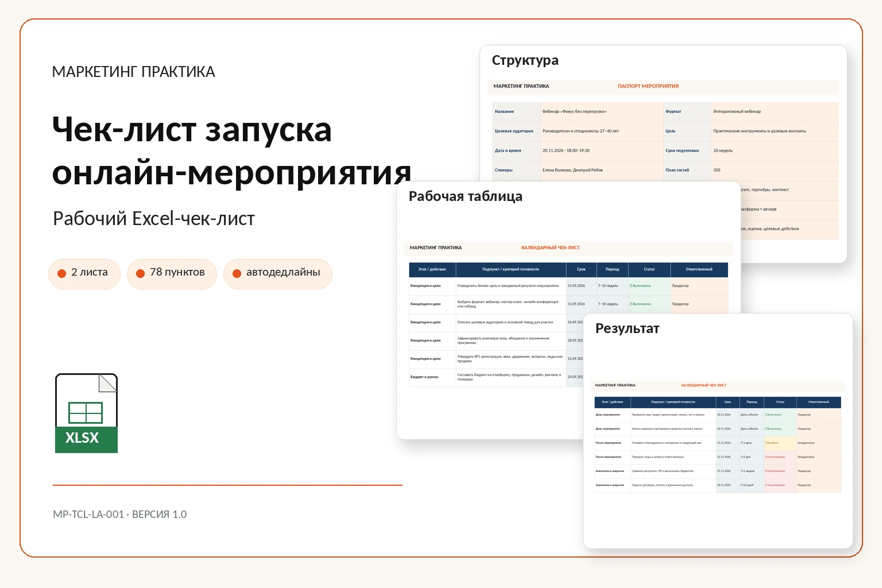Click 'Закрыть договоры, оплаты' row
The height and width of the screenshot is (588, 882).
(x=718, y=485)
